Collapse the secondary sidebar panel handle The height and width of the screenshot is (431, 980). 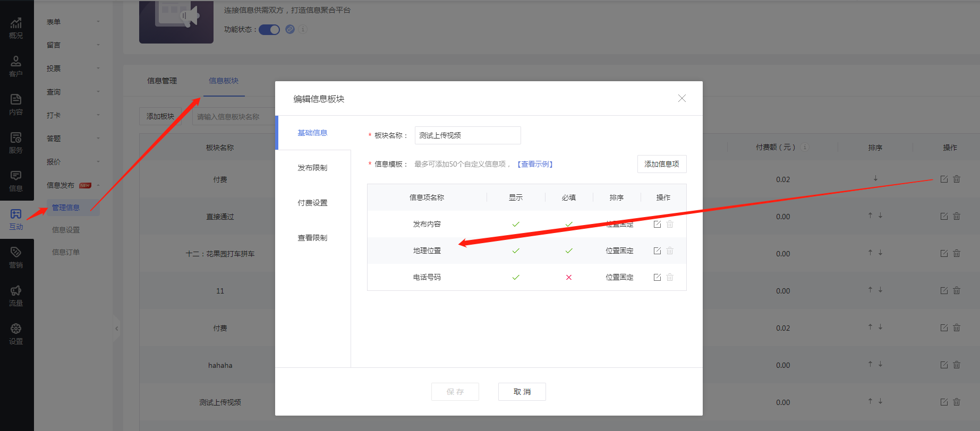point(116,329)
